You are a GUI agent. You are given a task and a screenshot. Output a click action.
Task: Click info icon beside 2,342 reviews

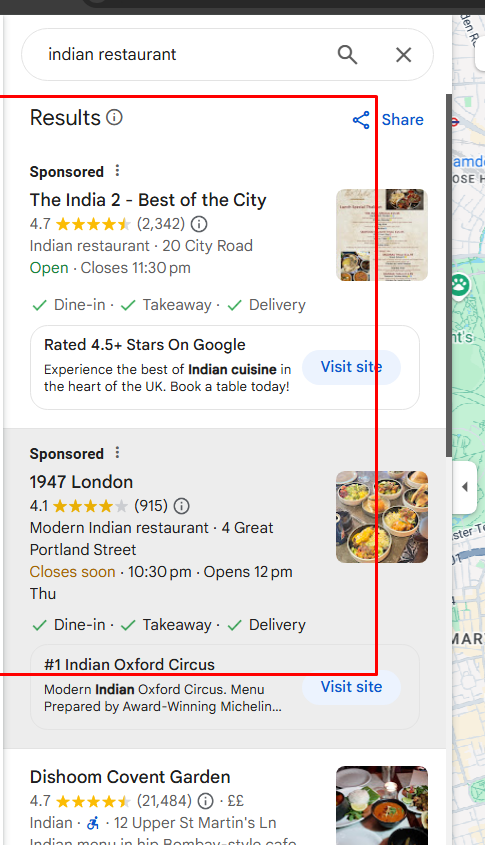point(199,223)
